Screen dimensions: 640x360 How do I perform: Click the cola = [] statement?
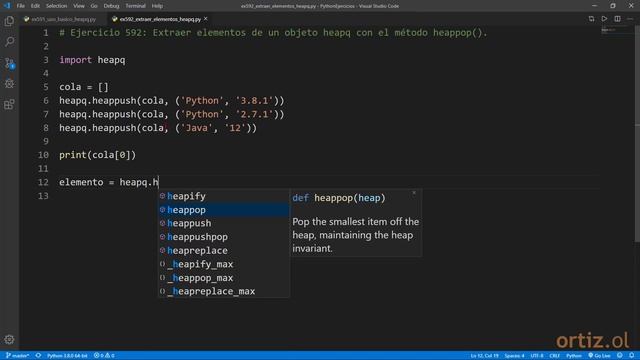(x=84, y=87)
